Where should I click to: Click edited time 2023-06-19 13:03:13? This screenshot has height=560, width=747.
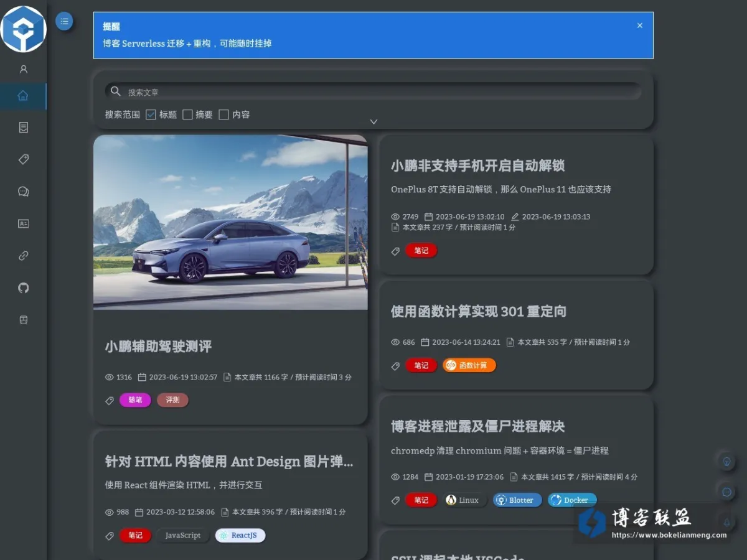[x=556, y=217]
